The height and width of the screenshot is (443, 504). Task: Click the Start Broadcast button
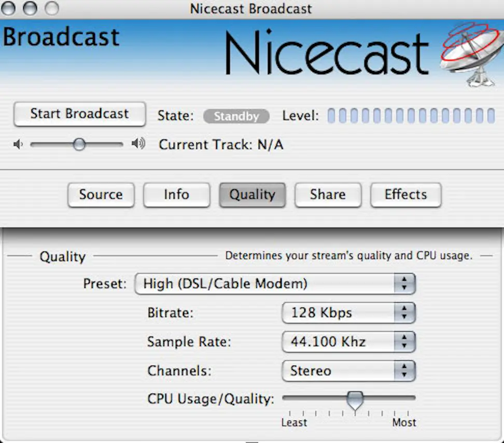(x=79, y=114)
